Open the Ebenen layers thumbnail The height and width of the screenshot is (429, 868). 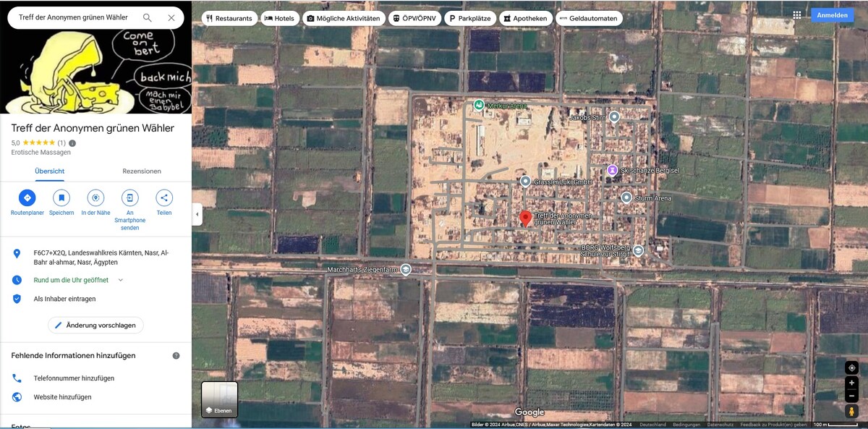pos(219,399)
